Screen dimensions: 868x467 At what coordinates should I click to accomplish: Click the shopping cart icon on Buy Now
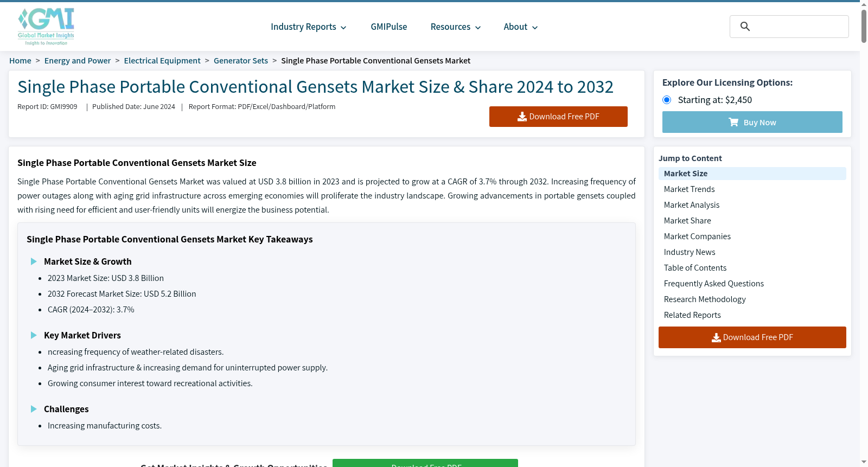pos(733,122)
